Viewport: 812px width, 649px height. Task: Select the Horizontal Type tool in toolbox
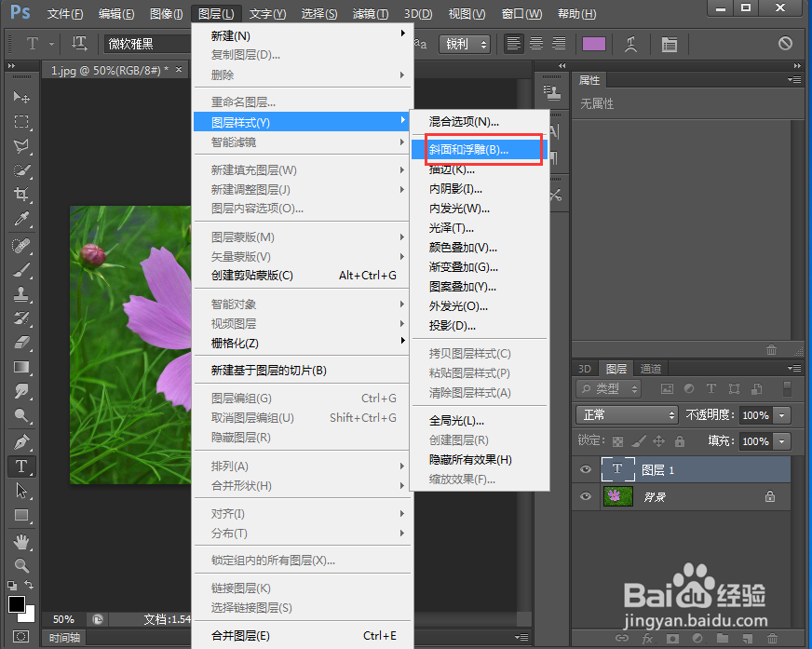click(21, 466)
